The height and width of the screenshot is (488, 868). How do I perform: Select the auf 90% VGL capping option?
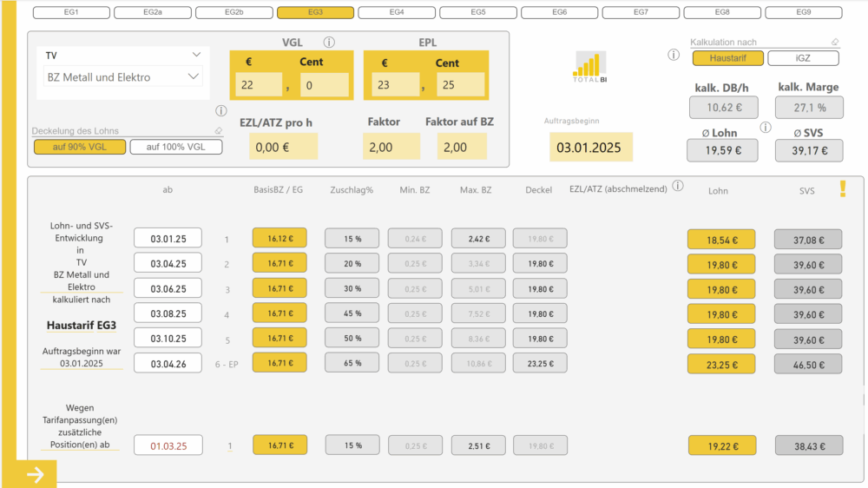pyautogui.click(x=80, y=147)
